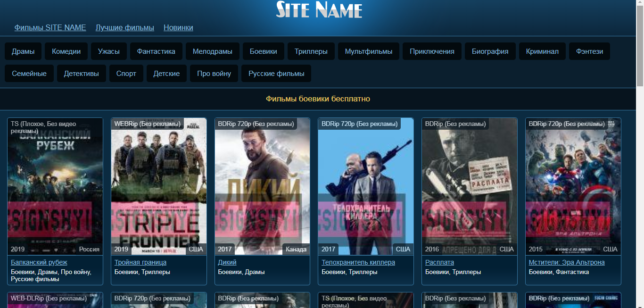The height and width of the screenshot is (308, 644).
Task: Click 'Боевики, Драмы' under Дикий
Action: tap(241, 272)
